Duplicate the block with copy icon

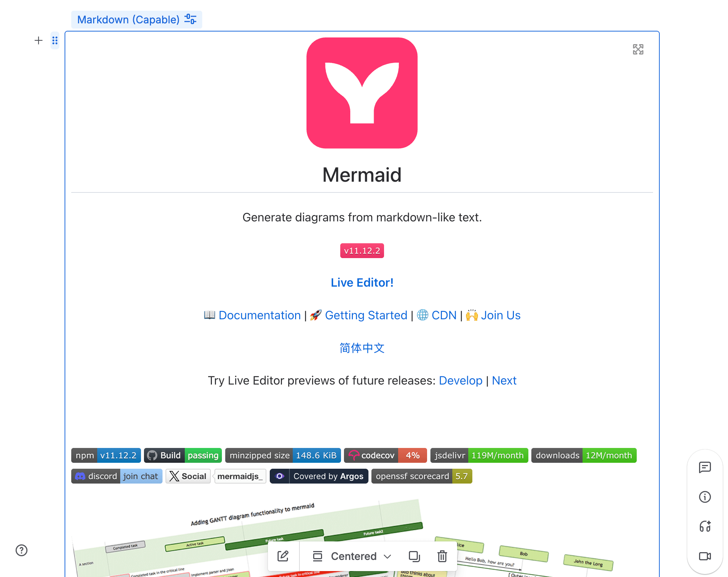[x=414, y=556]
